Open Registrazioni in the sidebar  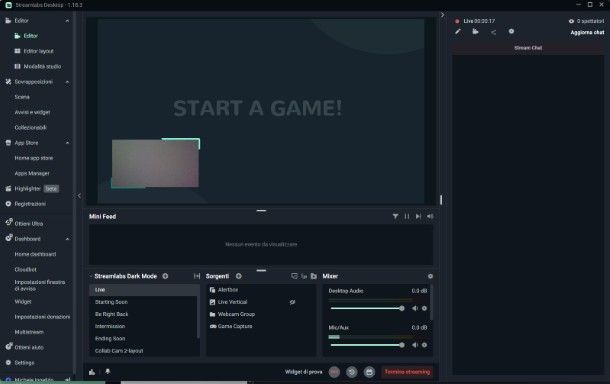click(x=30, y=204)
